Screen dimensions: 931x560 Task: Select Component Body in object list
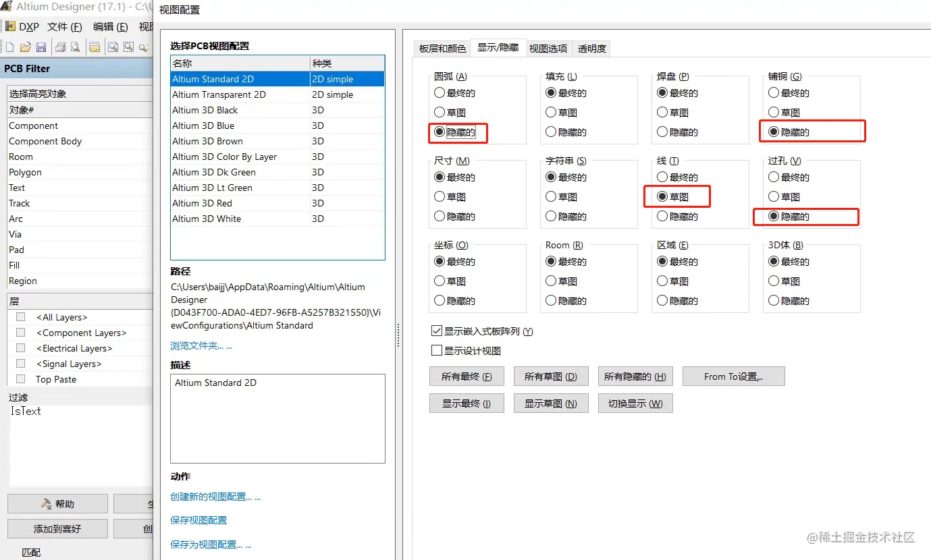(80, 141)
